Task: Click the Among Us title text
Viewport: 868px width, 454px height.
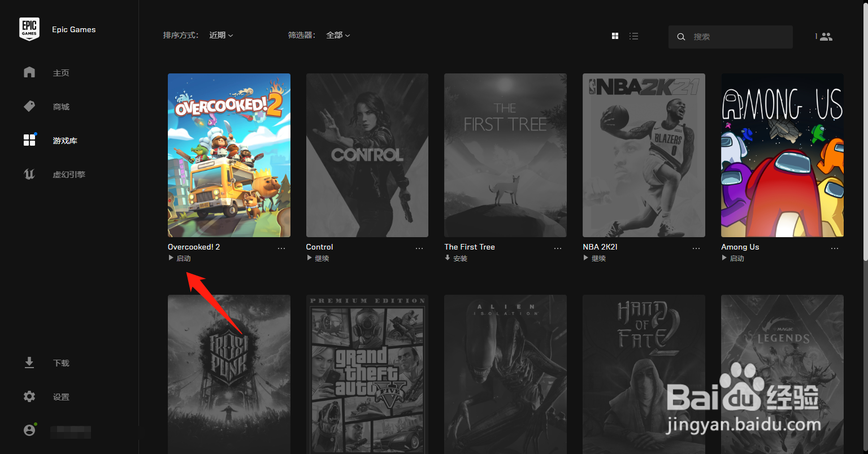Action: click(740, 247)
